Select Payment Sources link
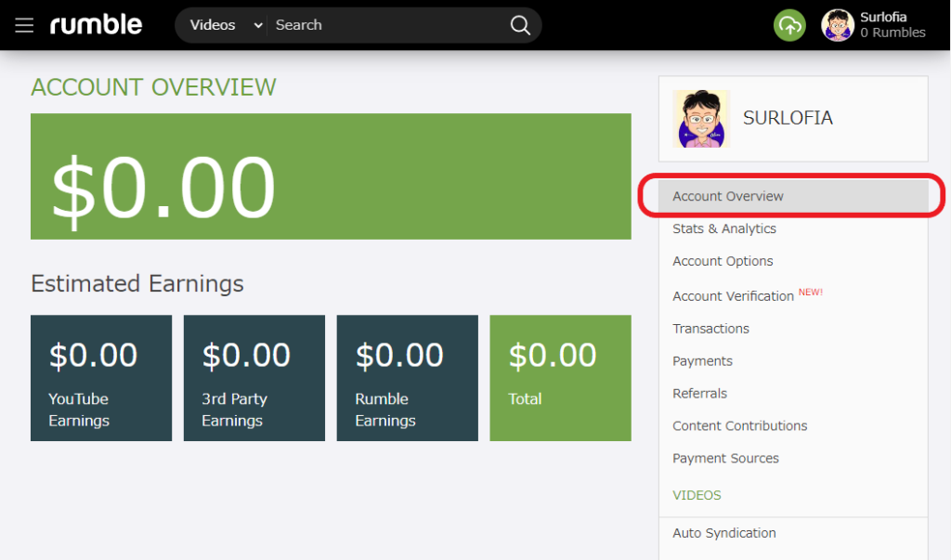Image resolution: width=951 pixels, height=560 pixels. coord(725,459)
